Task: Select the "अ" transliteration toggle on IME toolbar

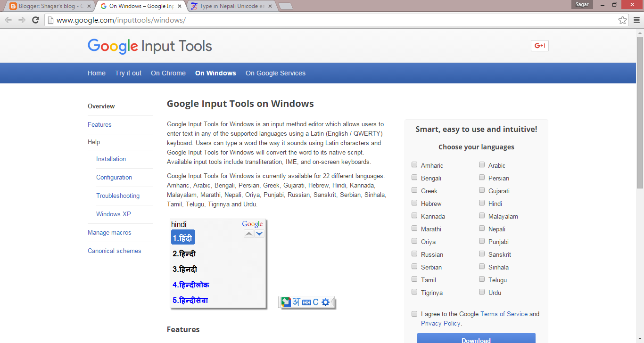Action: tap(296, 302)
